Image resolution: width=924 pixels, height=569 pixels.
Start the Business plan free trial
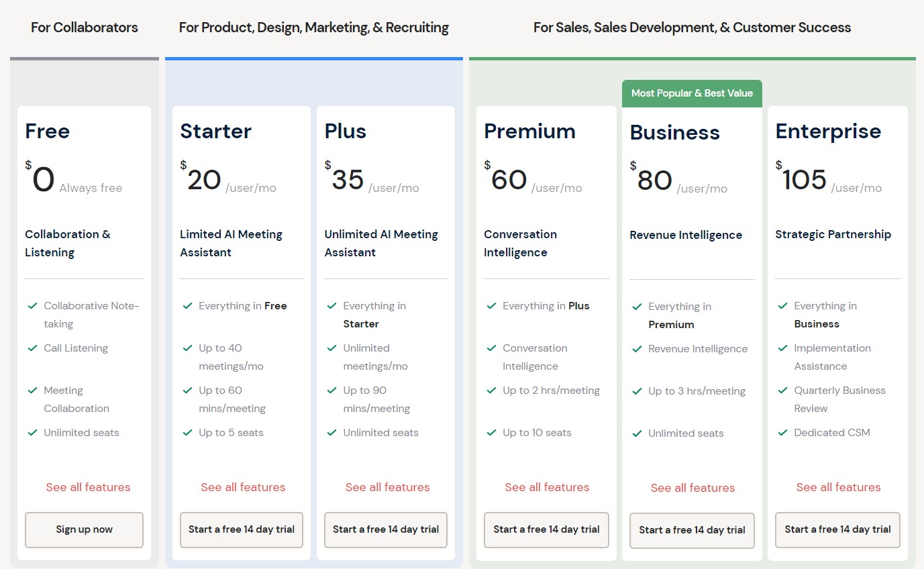692,530
